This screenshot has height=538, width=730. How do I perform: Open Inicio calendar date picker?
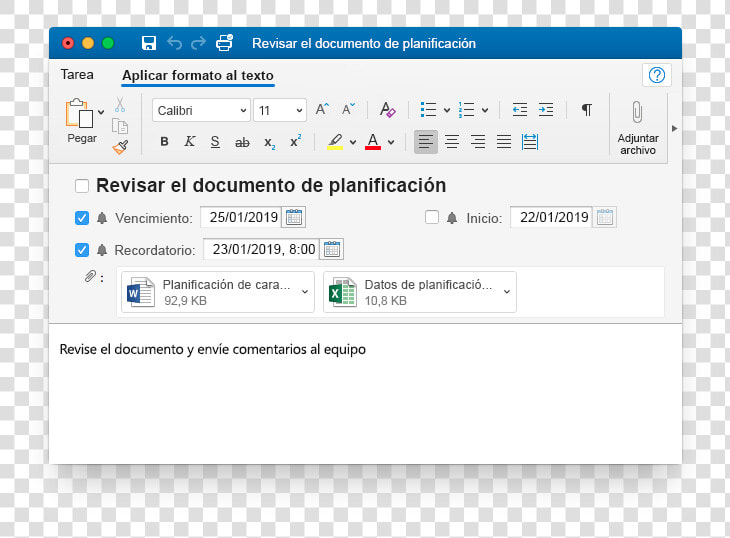pyautogui.click(x=605, y=217)
